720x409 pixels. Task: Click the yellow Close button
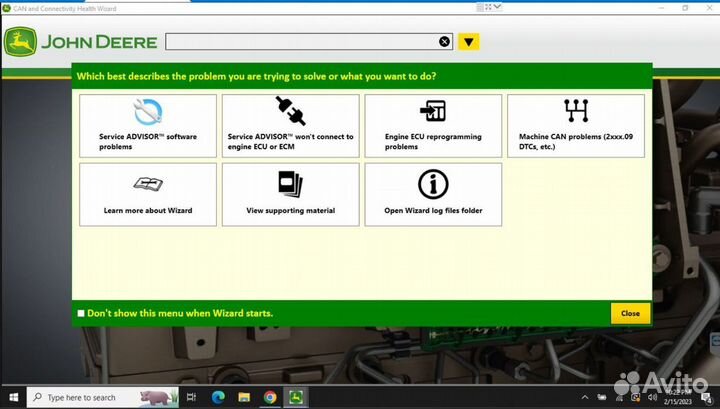click(630, 313)
